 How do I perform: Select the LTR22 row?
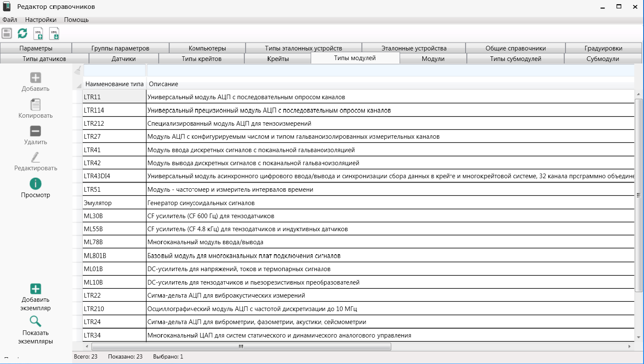(359, 295)
